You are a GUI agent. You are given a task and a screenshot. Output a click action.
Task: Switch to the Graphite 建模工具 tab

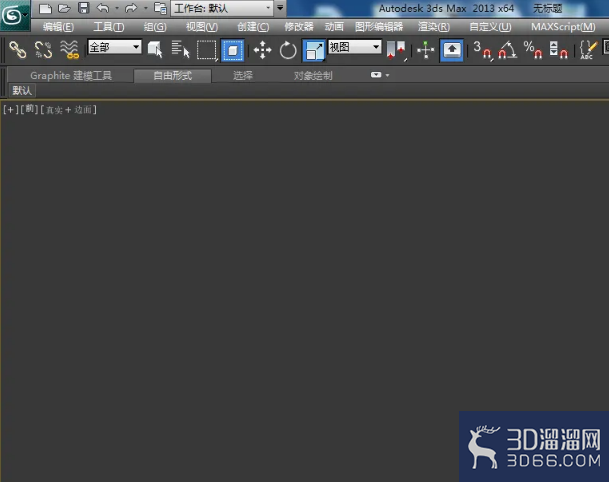[71, 75]
